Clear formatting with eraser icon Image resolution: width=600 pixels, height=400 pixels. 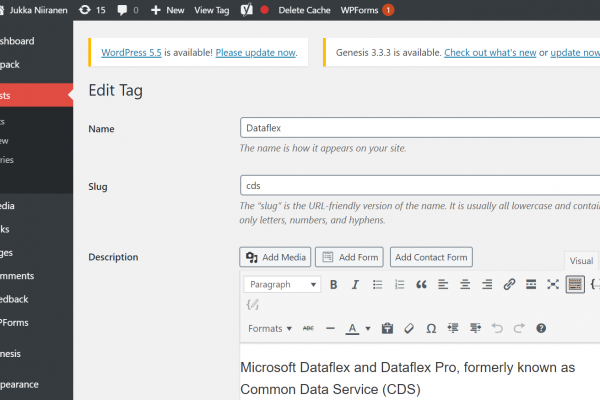coord(409,328)
